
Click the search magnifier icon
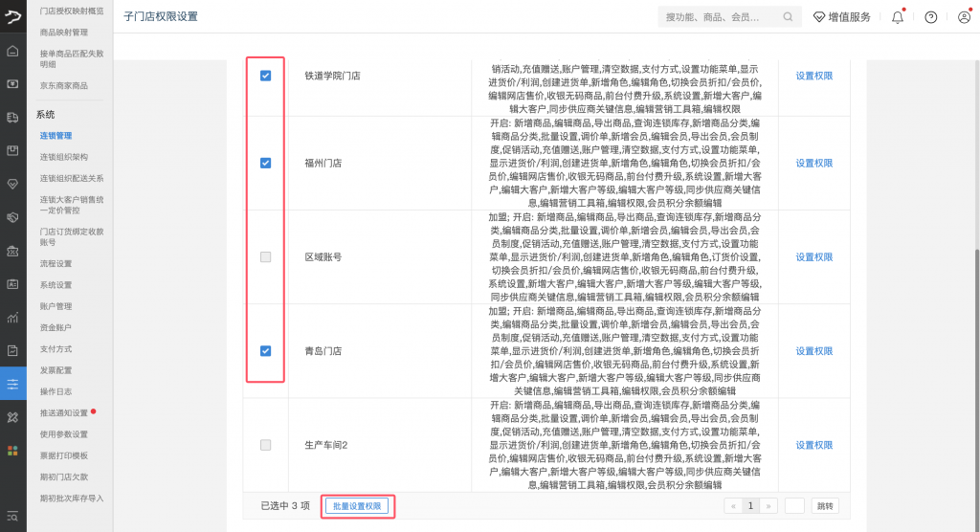[789, 16]
